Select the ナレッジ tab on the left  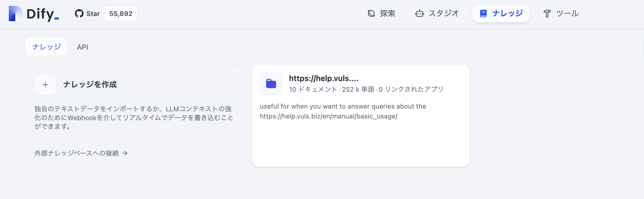click(46, 47)
